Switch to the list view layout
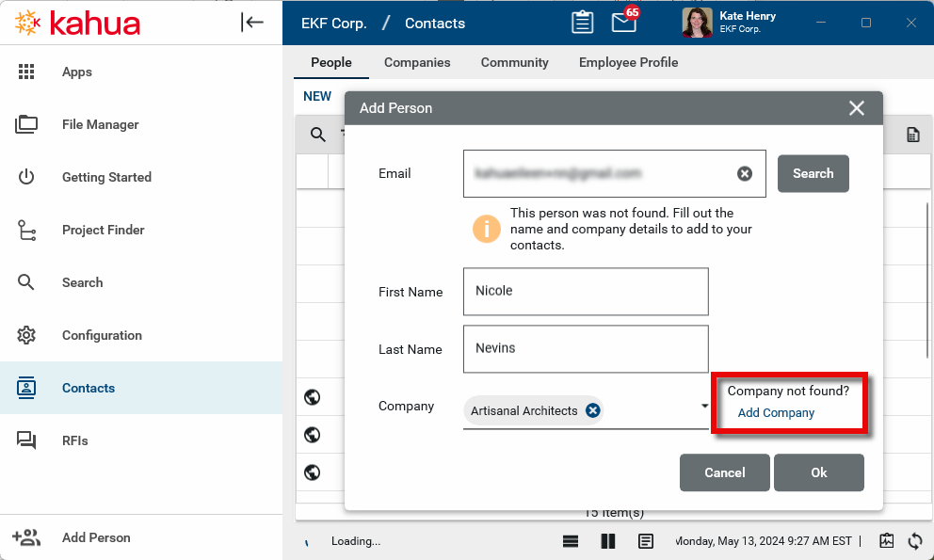This screenshot has width=934, height=560. coord(571,541)
